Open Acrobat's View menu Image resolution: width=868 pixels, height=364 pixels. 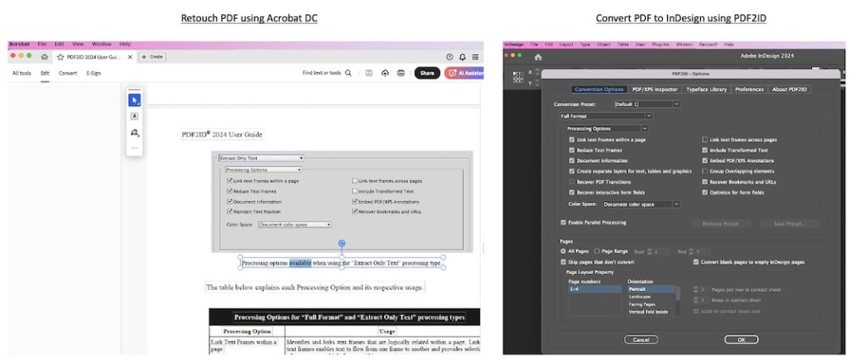point(78,44)
